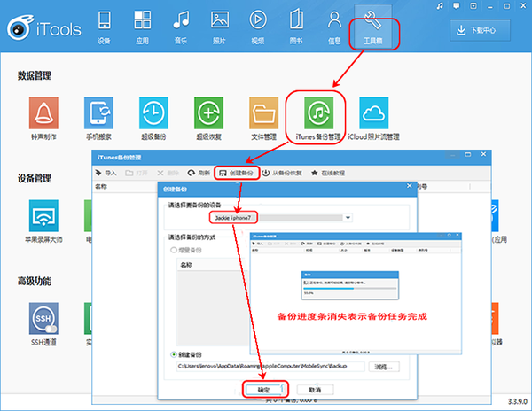532x411 pixels.
Task: Select Jackie iphone7 in device combo box
Action: pos(232,218)
